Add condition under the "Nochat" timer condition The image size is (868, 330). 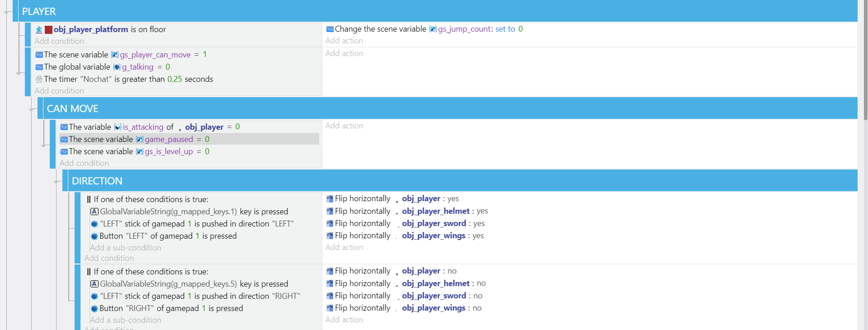click(x=59, y=91)
